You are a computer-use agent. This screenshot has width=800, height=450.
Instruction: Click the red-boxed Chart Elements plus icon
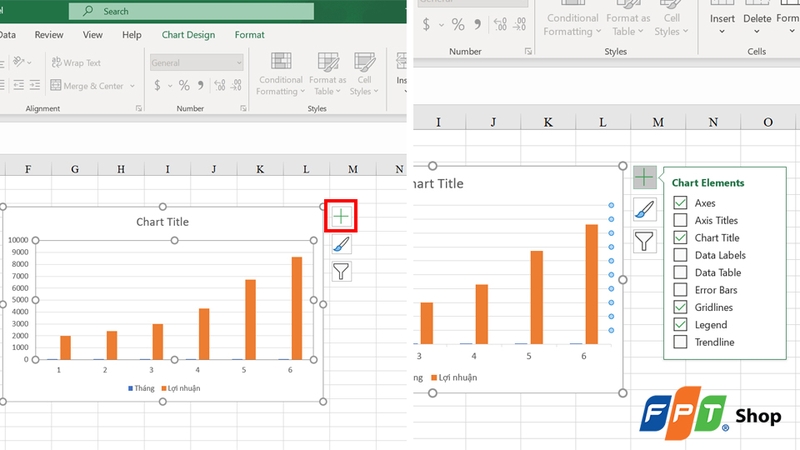point(341,216)
